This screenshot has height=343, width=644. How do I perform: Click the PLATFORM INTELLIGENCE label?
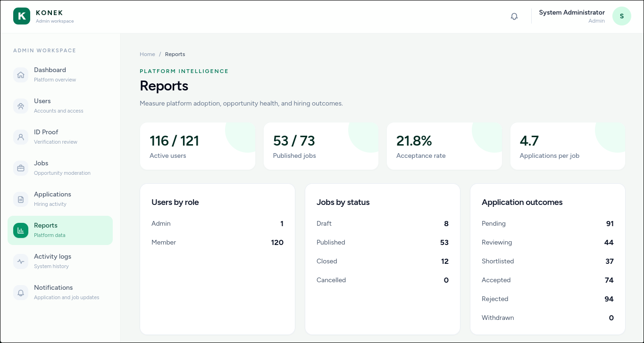184,71
